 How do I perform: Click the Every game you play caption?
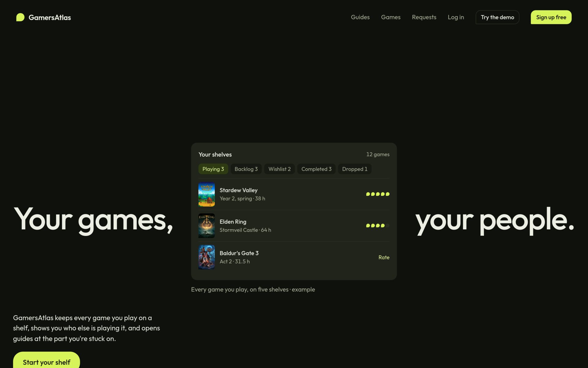tap(253, 289)
